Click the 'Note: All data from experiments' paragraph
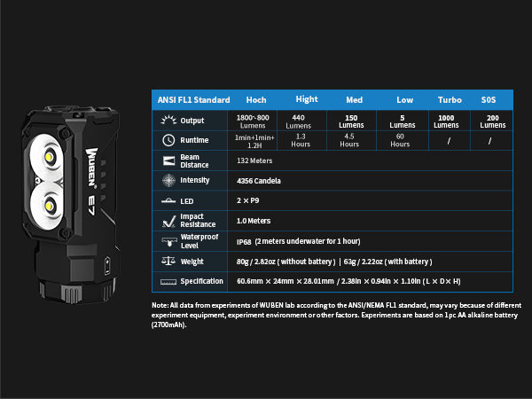Viewport: 532px width, 399px height. (336, 315)
